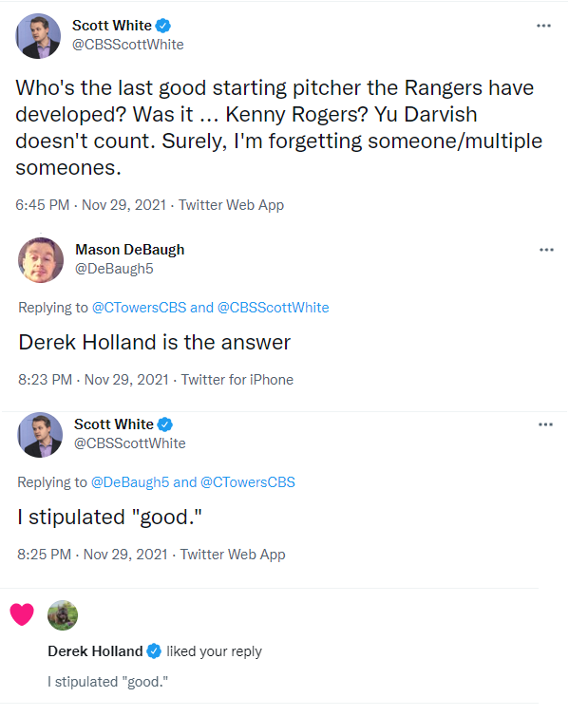
Task: Open the more options menu on Scott White's first tweet
Action: pos(543,26)
